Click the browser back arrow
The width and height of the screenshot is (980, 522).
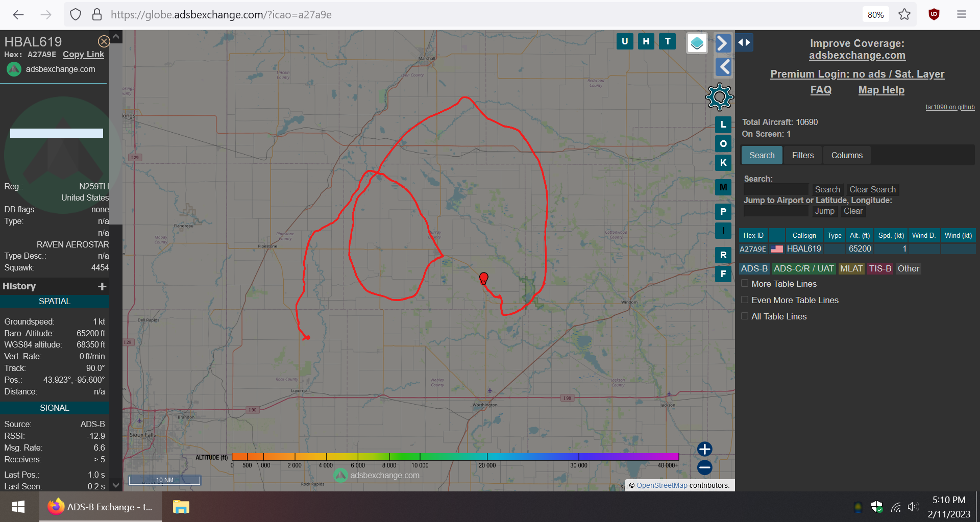pos(18,15)
